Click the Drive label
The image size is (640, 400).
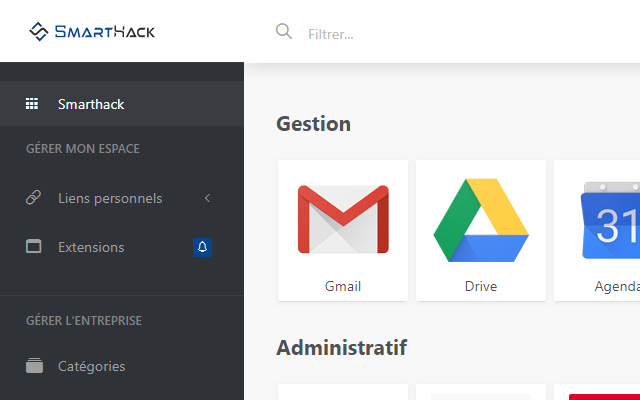tap(481, 286)
